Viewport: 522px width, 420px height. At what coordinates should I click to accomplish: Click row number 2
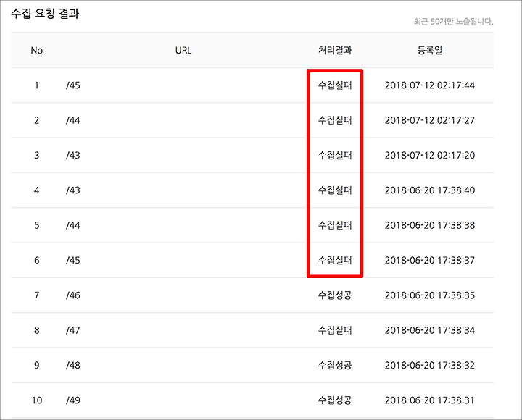pyautogui.click(x=37, y=120)
